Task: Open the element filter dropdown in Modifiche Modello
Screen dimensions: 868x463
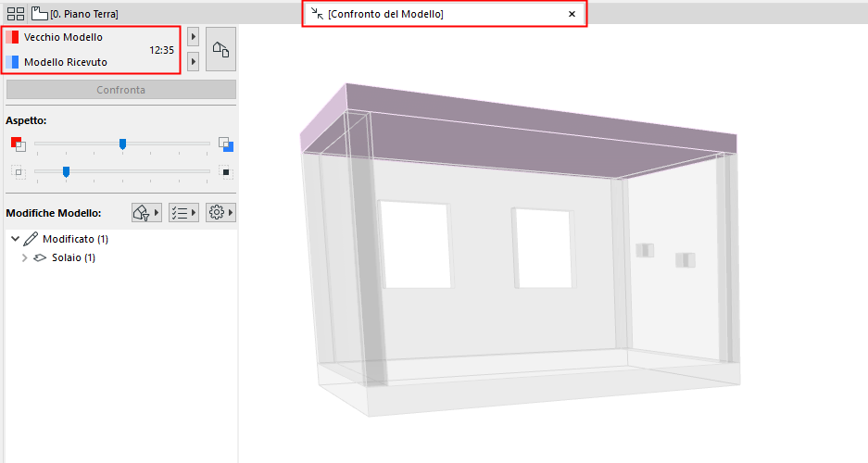Action: point(146,212)
